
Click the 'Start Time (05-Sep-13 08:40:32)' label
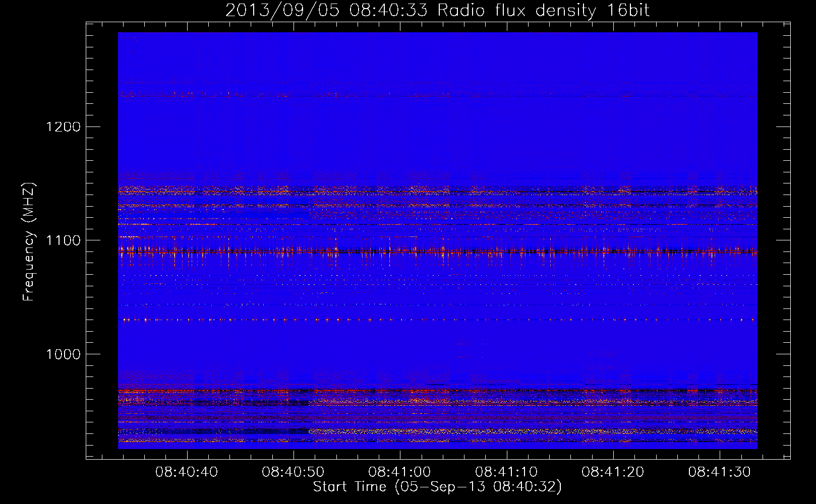click(437, 487)
